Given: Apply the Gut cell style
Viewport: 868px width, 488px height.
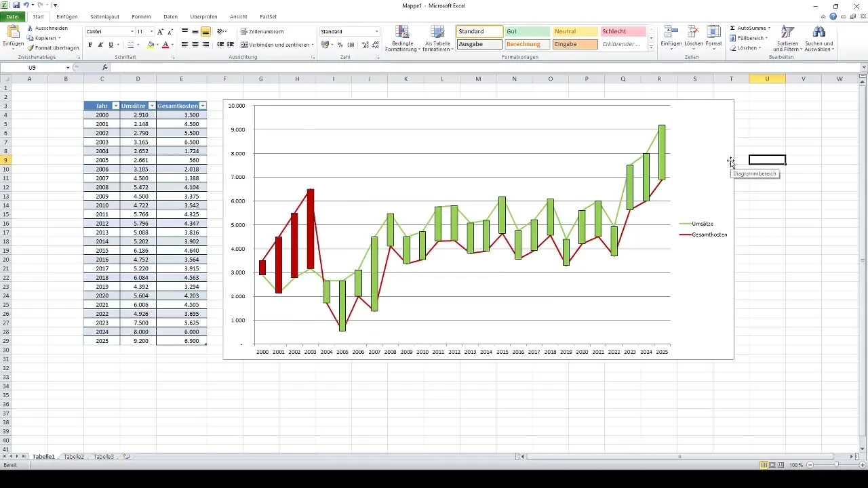Looking at the screenshot, I should (x=528, y=32).
